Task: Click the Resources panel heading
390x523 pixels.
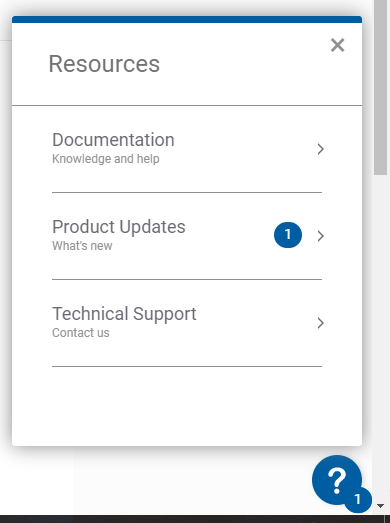Action: [104, 64]
